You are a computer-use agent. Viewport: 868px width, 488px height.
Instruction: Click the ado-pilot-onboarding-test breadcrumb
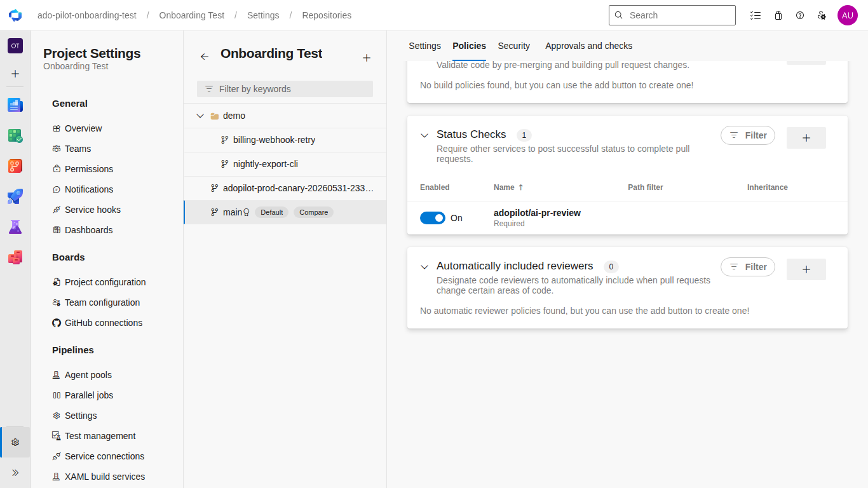(87, 15)
